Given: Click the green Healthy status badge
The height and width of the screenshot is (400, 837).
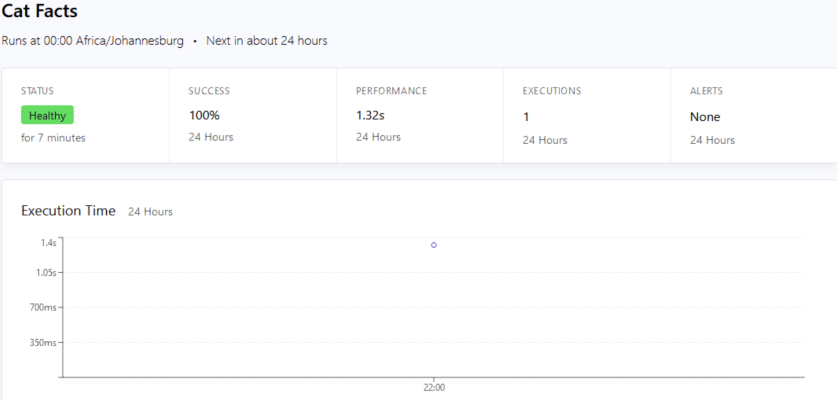Looking at the screenshot, I should [47, 115].
